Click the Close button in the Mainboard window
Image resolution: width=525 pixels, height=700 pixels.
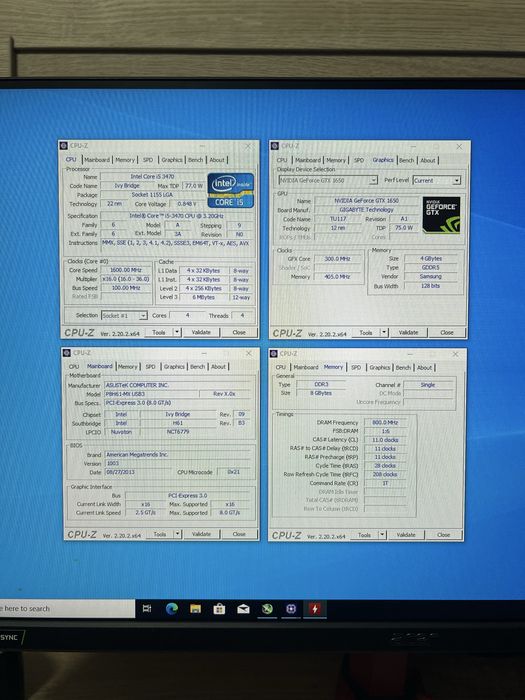tap(239, 534)
